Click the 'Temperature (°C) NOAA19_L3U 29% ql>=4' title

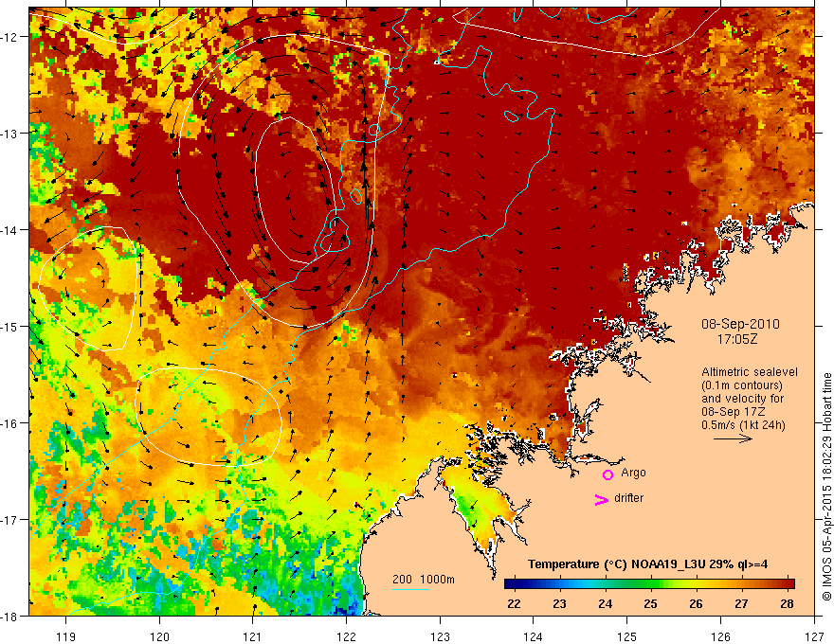pos(647,564)
